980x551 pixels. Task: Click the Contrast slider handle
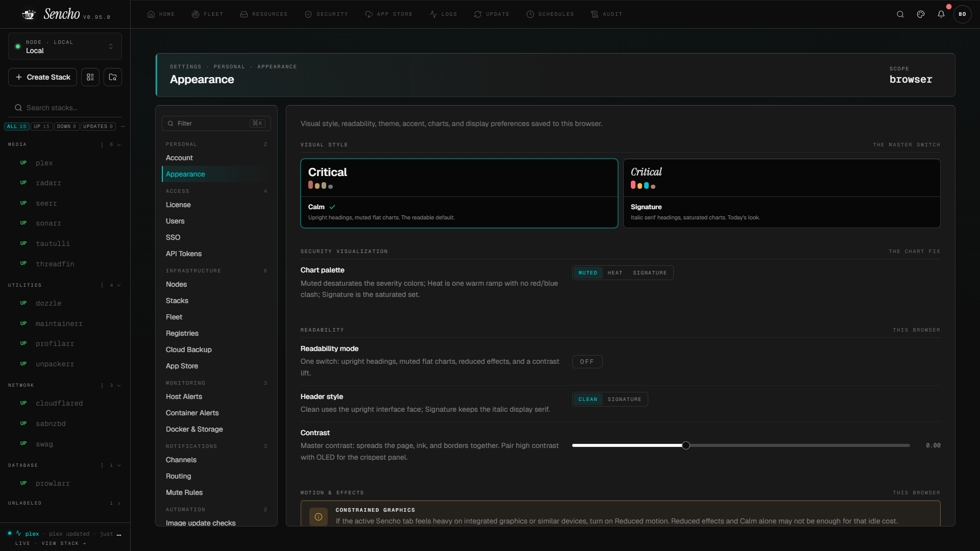point(686,445)
